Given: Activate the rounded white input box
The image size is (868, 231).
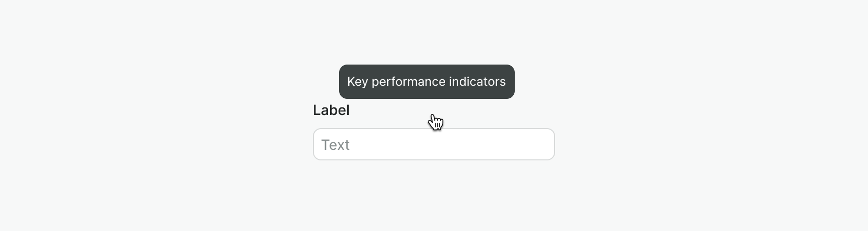Looking at the screenshot, I should (433, 145).
